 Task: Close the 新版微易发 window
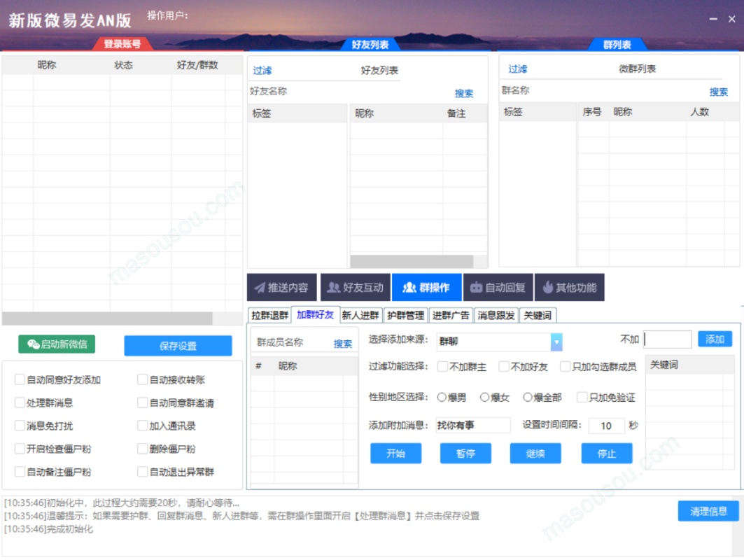tap(731, 19)
